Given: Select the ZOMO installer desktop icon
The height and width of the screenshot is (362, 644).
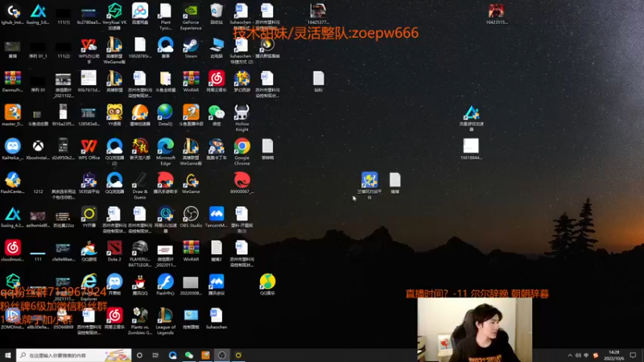Looking at the screenshot, I should click(x=12, y=319).
